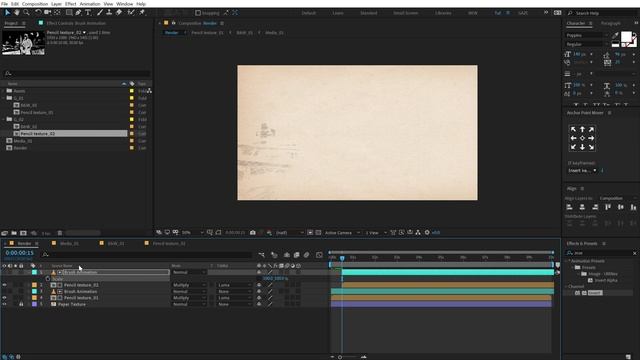Toggle Scale property stopwatch

[x=48, y=279]
